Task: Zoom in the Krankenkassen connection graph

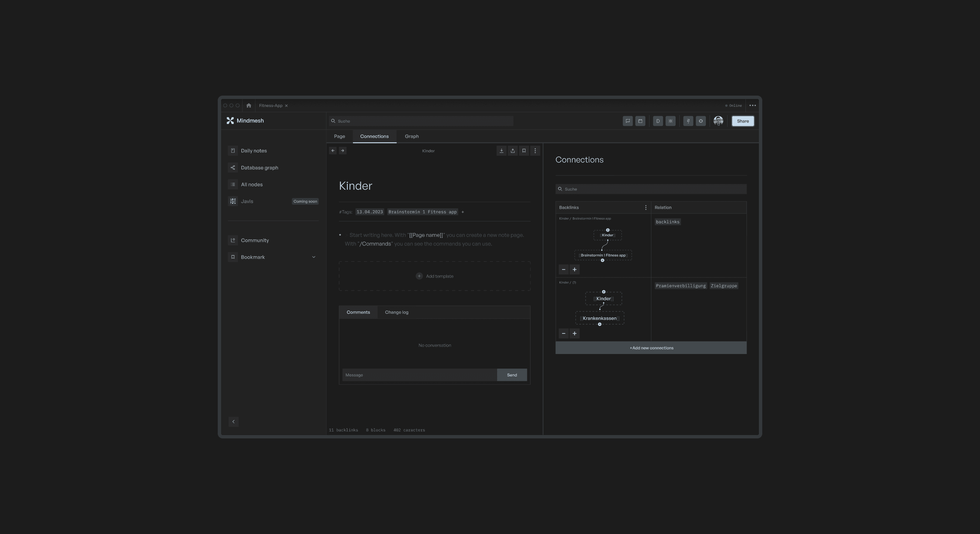Action: click(x=574, y=333)
